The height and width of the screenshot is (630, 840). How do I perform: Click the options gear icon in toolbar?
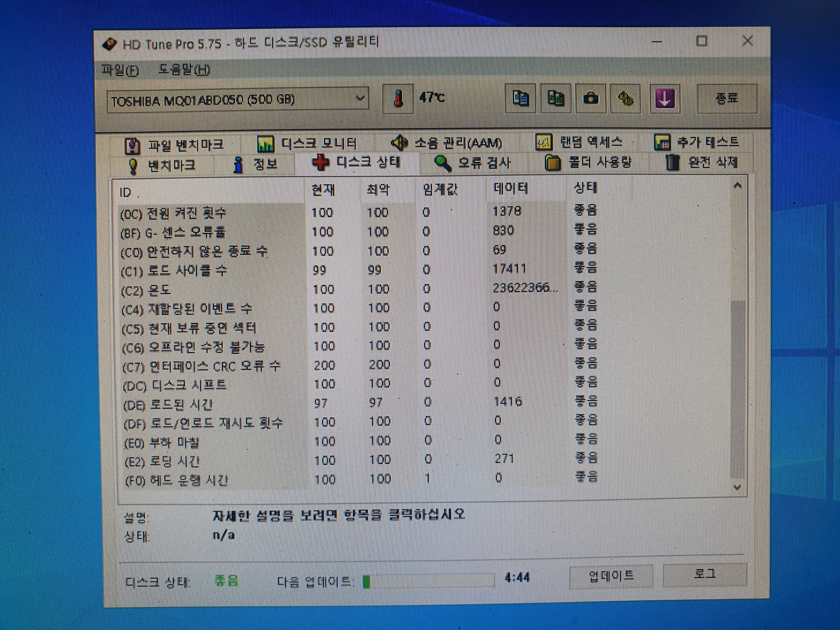tap(625, 99)
